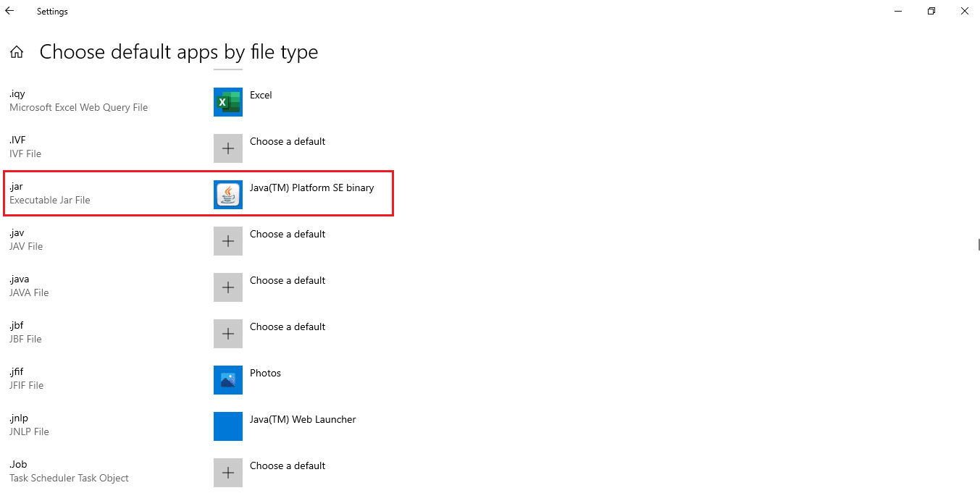Change Photos default for .jfif
980x493 pixels.
click(265, 373)
